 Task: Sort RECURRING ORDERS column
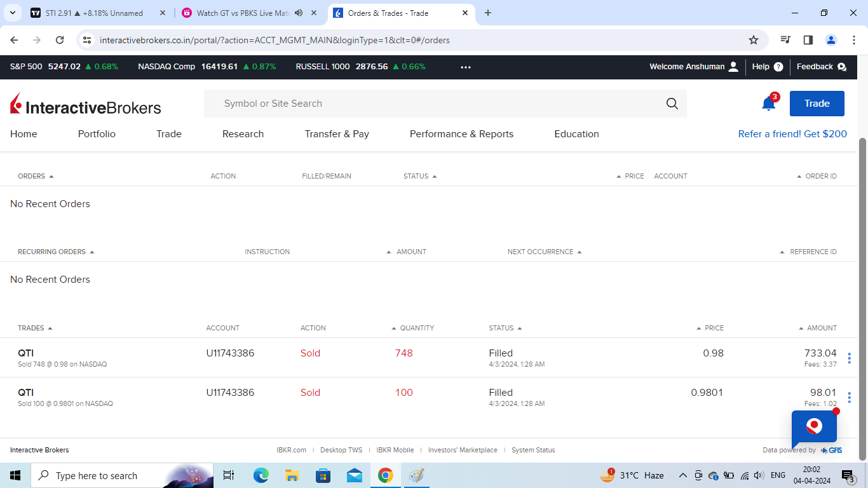[56, 252]
